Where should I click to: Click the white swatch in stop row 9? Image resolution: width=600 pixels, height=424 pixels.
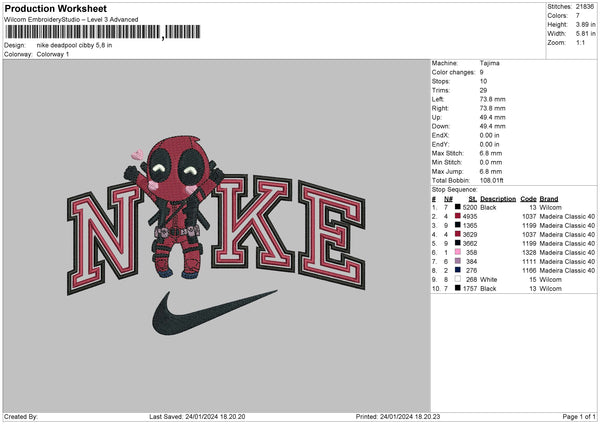pyautogui.click(x=458, y=279)
